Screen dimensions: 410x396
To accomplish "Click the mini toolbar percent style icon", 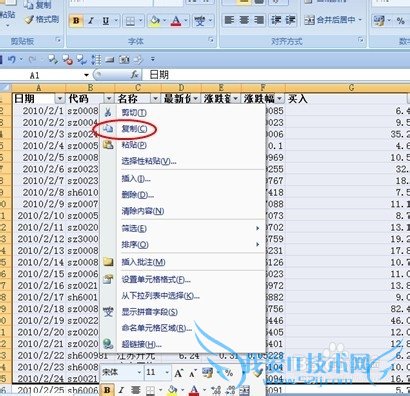I will 229,373.
